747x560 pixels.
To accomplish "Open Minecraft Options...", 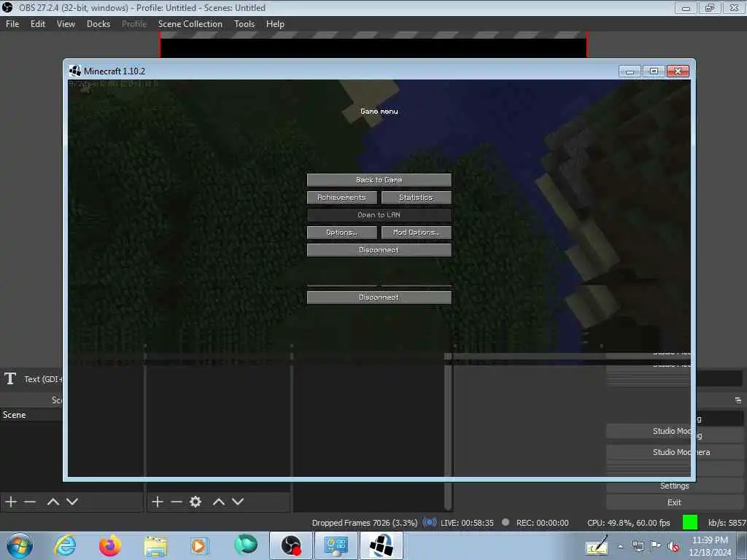I will point(341,233).
